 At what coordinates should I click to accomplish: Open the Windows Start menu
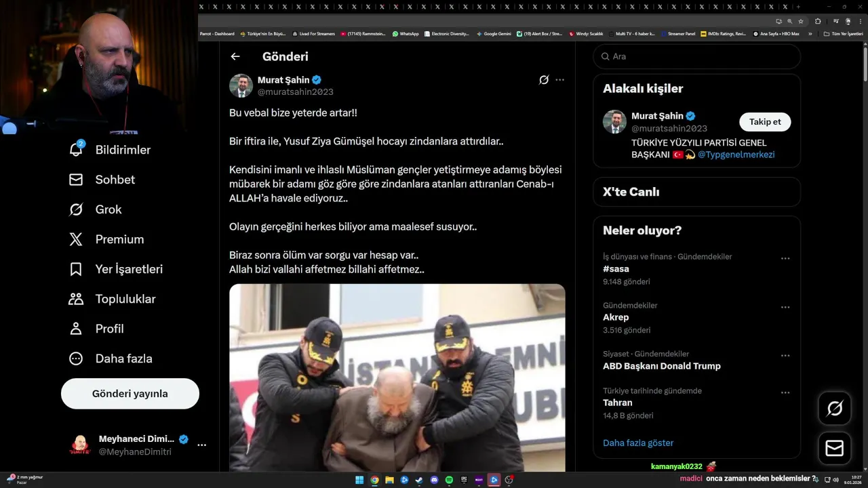[359, 480]
